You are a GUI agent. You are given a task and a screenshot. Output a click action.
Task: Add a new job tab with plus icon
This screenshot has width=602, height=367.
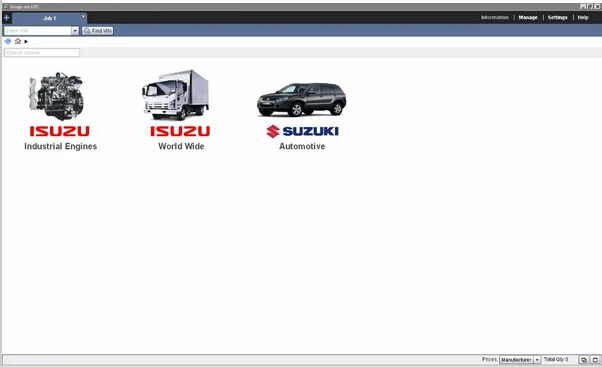pyautogui.click(x=7, y=18)
